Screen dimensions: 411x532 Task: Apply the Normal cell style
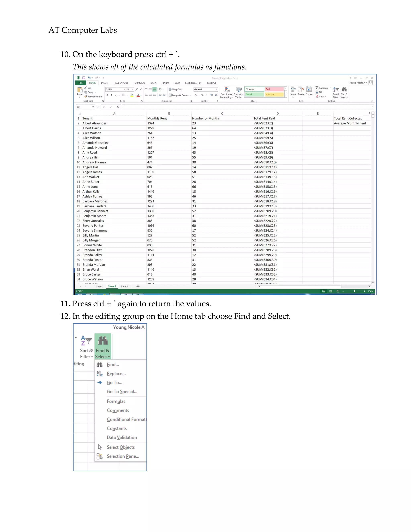pyautogui.click(x=254, y=89)
